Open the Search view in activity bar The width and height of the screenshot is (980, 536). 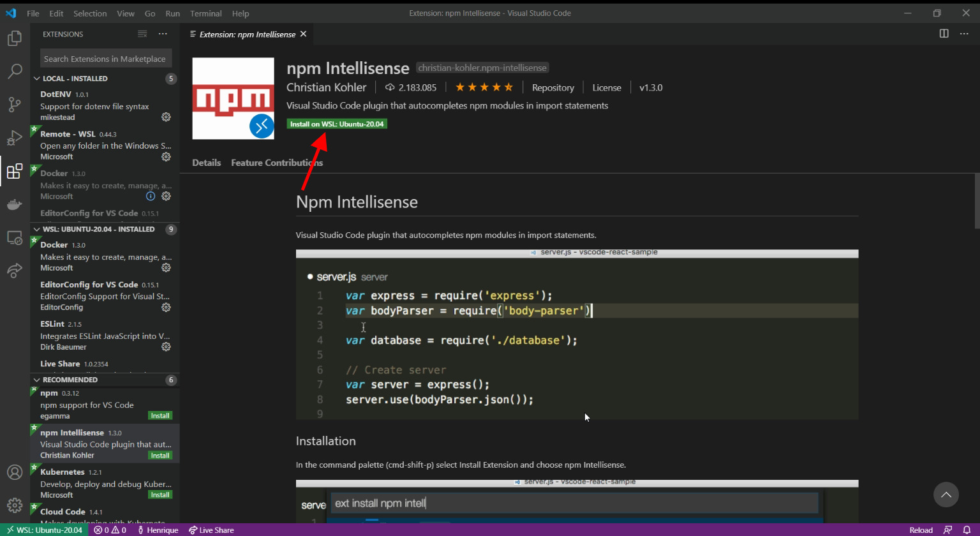(15, 71)
